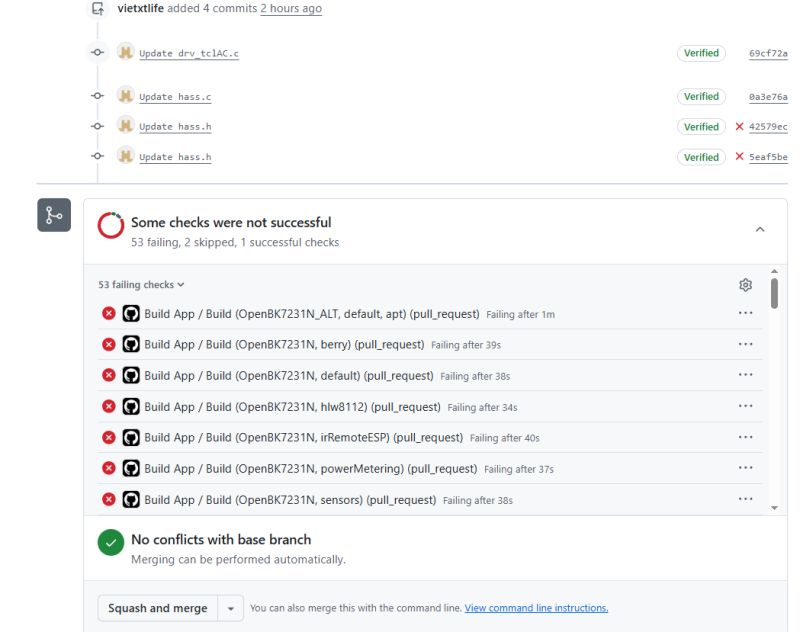Click the merge timeline icon in the left sidebar
Image resolution: width=800 pixels, height=632 pixels.
[x=53, y=214]
